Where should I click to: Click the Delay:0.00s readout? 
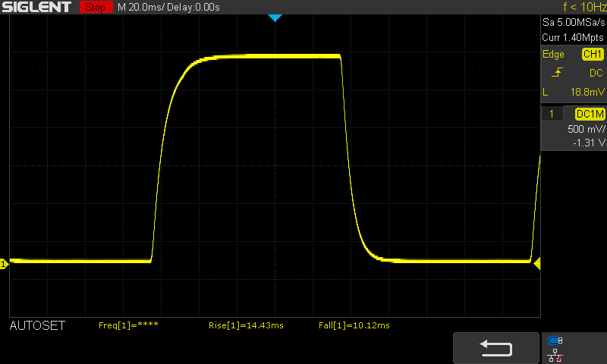[x=193, y=7]
